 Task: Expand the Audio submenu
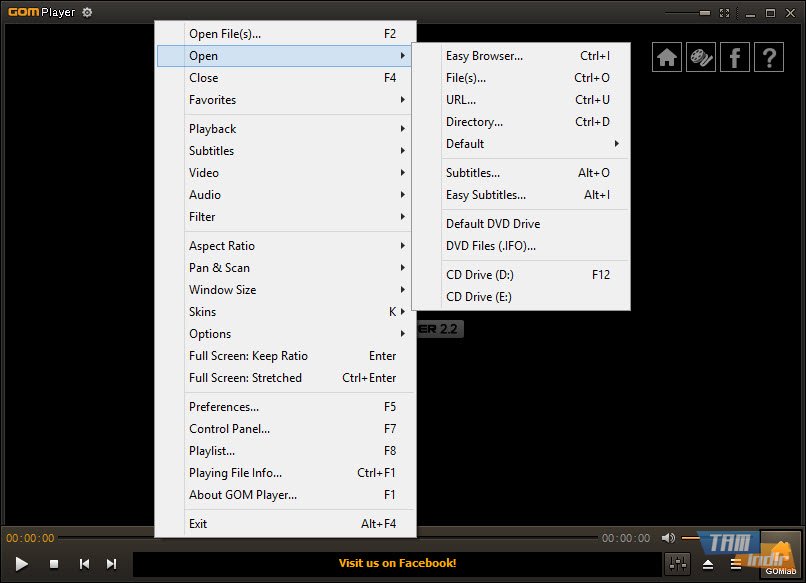(286, 195)
